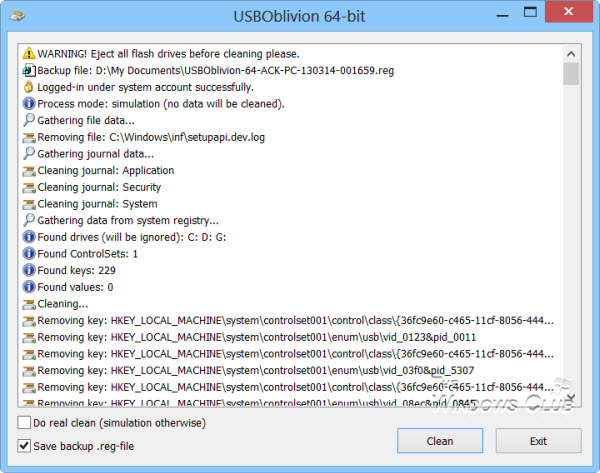Click the icon beside "Cleaning journal: System"
The height and width of the screenshot is (473, 600).
[29, 204]
